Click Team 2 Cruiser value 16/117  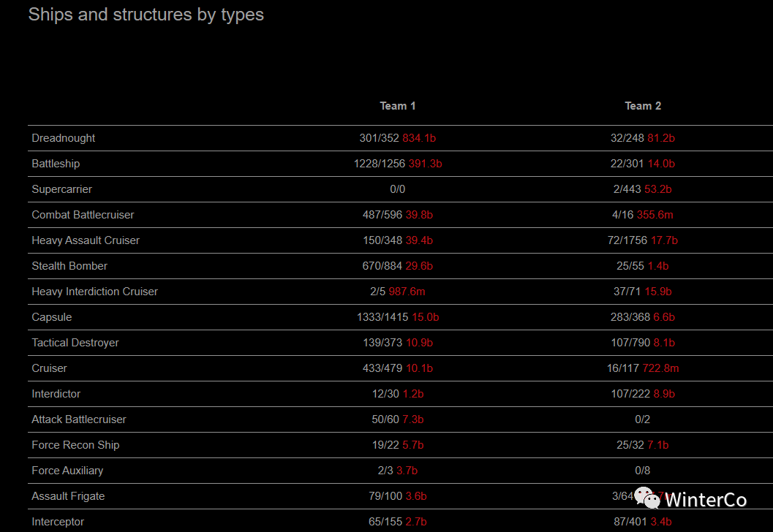click(x=622, y=368)
